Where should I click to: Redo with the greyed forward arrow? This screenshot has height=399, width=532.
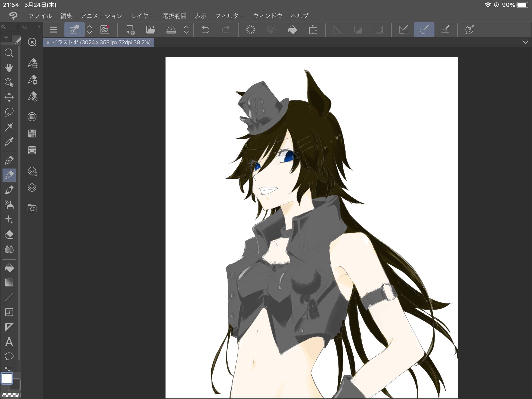point(226,30)
